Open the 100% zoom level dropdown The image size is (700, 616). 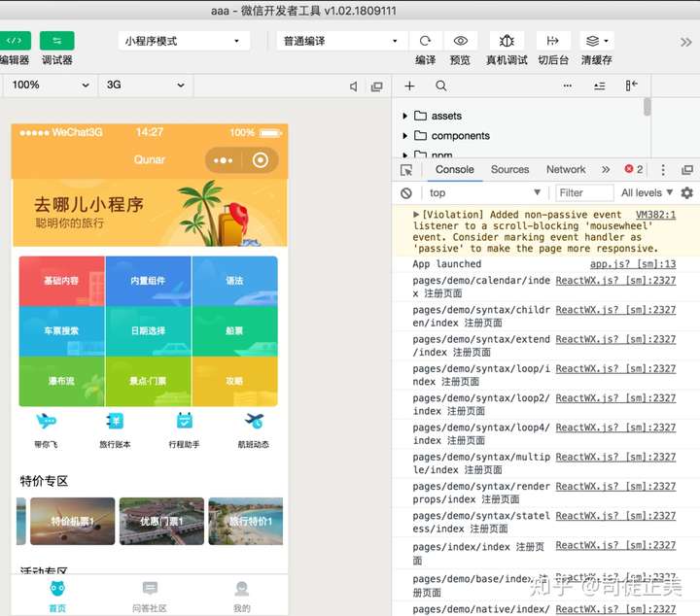pyautogui.click(x=50, y=85)
